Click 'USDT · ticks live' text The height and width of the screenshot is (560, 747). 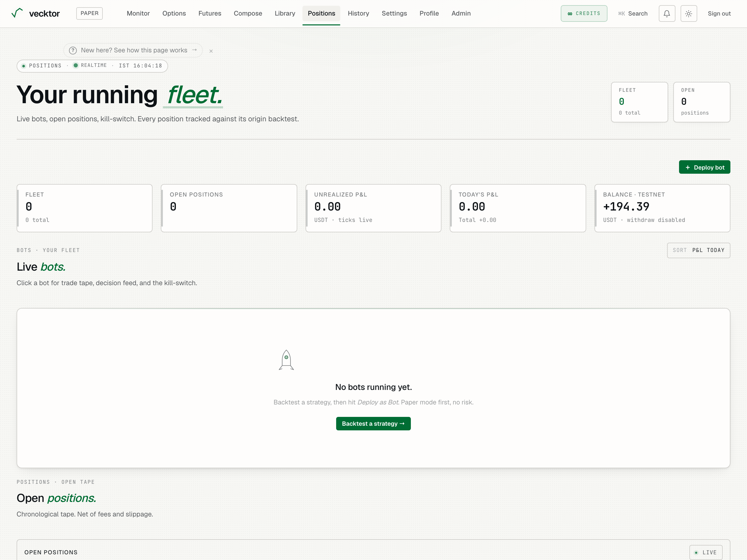tap(343, 220)
